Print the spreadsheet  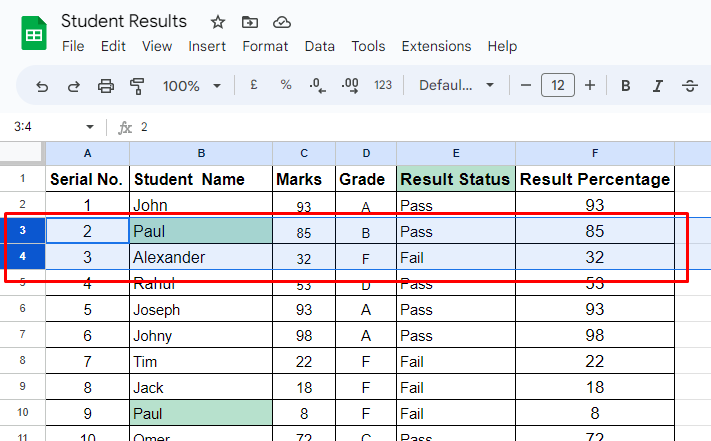[x=106, y=86]
